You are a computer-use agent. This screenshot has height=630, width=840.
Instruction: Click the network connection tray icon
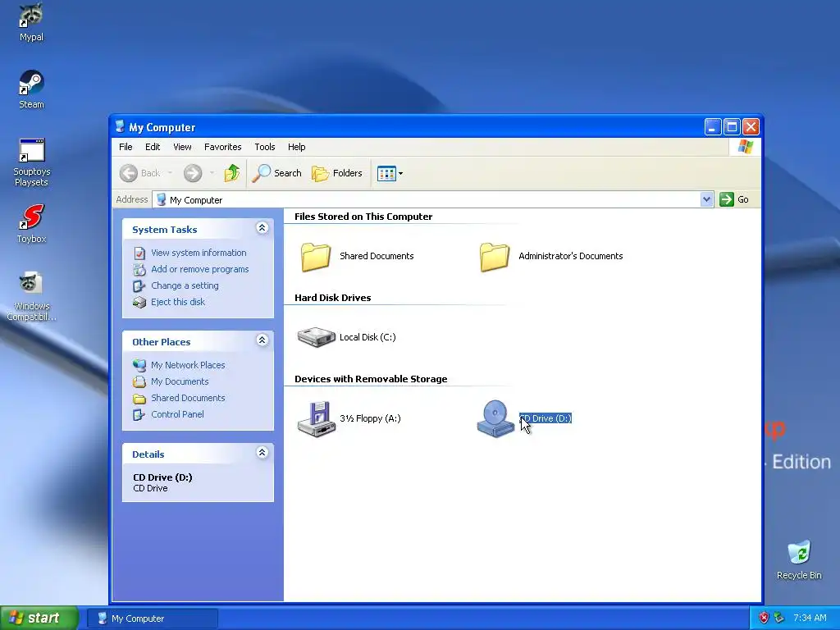click(779, 618)
